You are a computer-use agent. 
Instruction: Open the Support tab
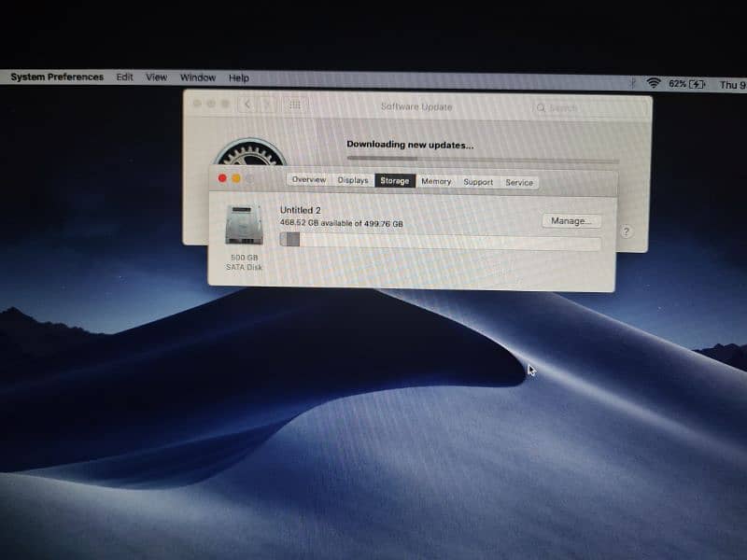click(478, 182)
